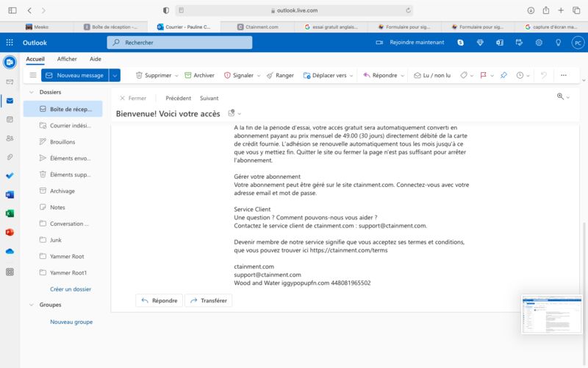Click the Rechercher search field

click(x=179, y=43)
